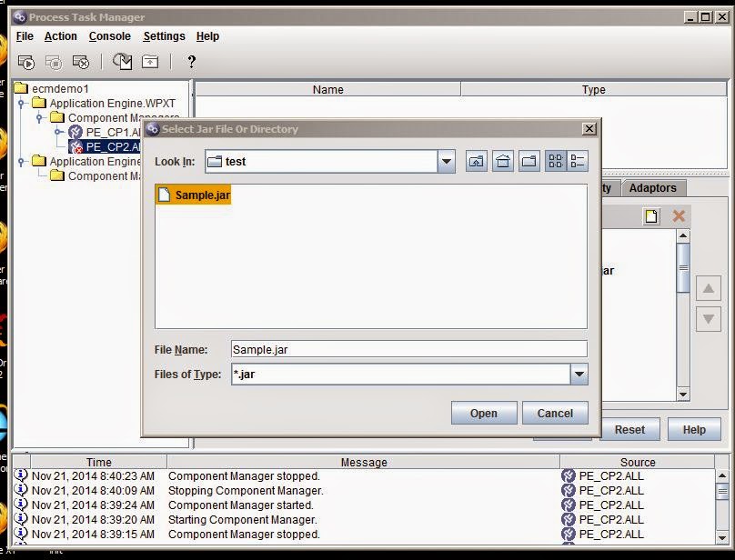
Task: Click inside the File Name field
Action: coord(409,348)
